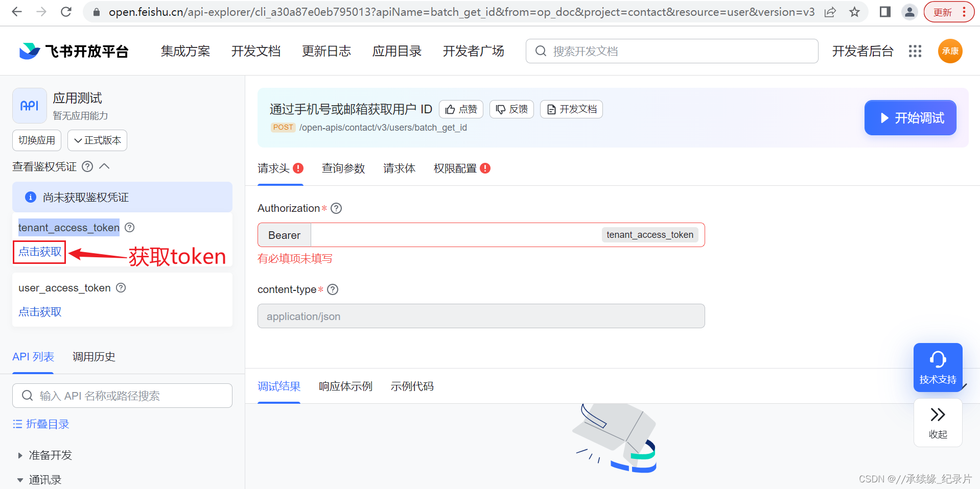Screen dimensions: 980x489
Task: Click the API app icon beside 应用测试
Action: pos(30,106)
